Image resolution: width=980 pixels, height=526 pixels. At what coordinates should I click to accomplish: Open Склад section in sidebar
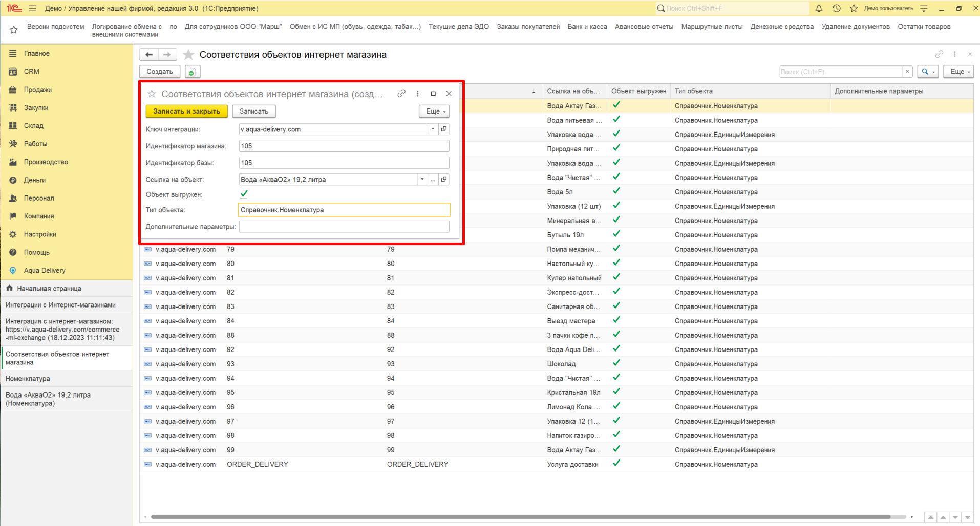[34, 125]
